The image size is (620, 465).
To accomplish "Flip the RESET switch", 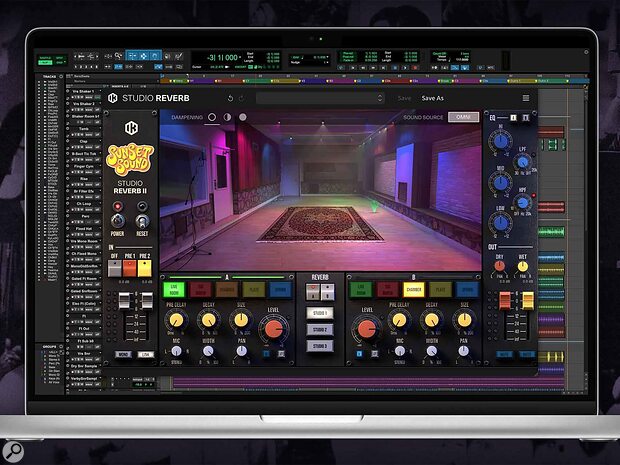I will coord(142,220).
